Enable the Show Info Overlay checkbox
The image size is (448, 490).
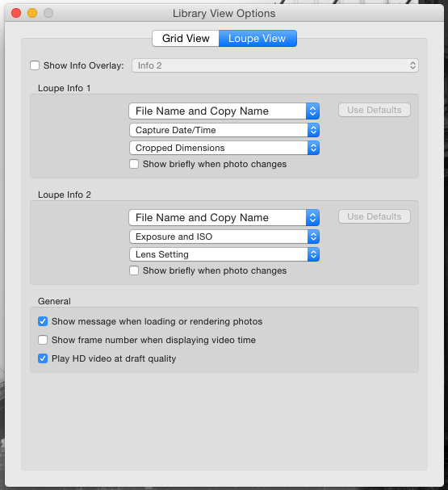35,65
